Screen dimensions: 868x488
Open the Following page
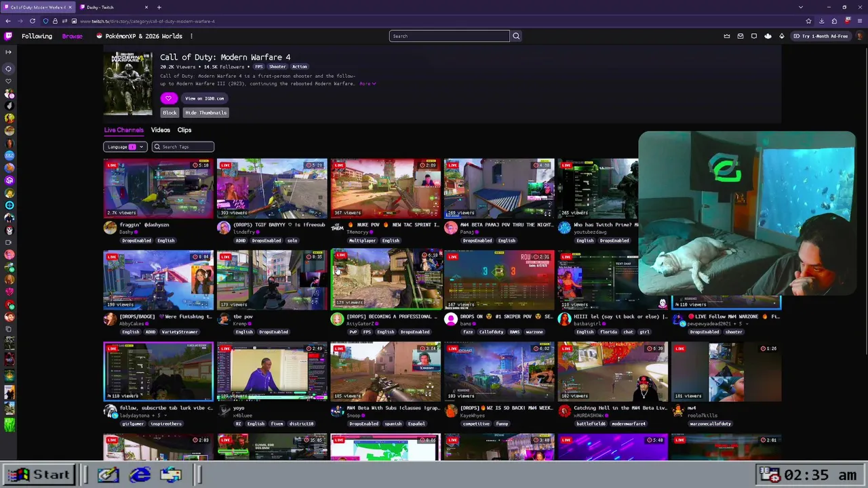coord(37,36)
